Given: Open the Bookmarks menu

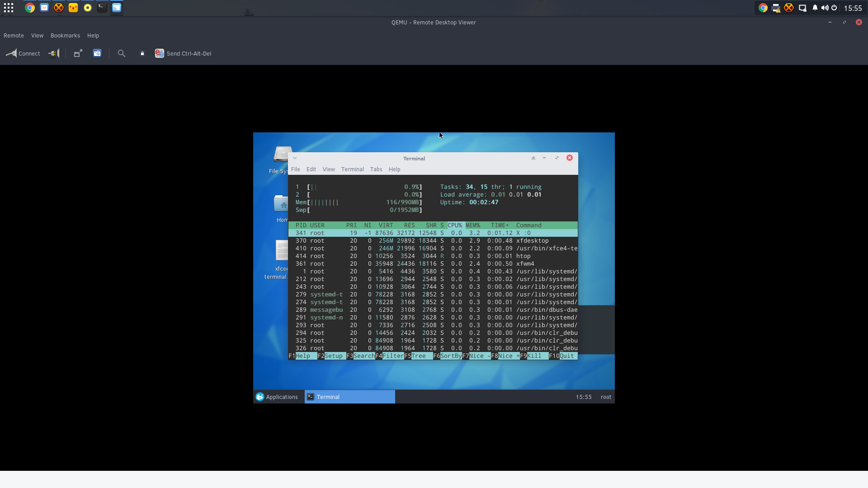Looking at the screenshot, I should [65, 36].
